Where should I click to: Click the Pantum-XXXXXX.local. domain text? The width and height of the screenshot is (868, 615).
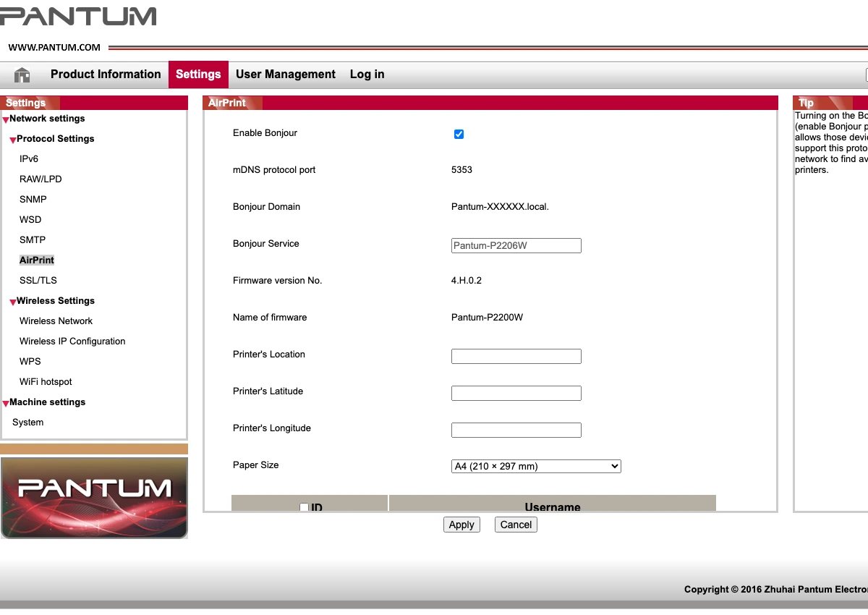(x=500, y=206)
